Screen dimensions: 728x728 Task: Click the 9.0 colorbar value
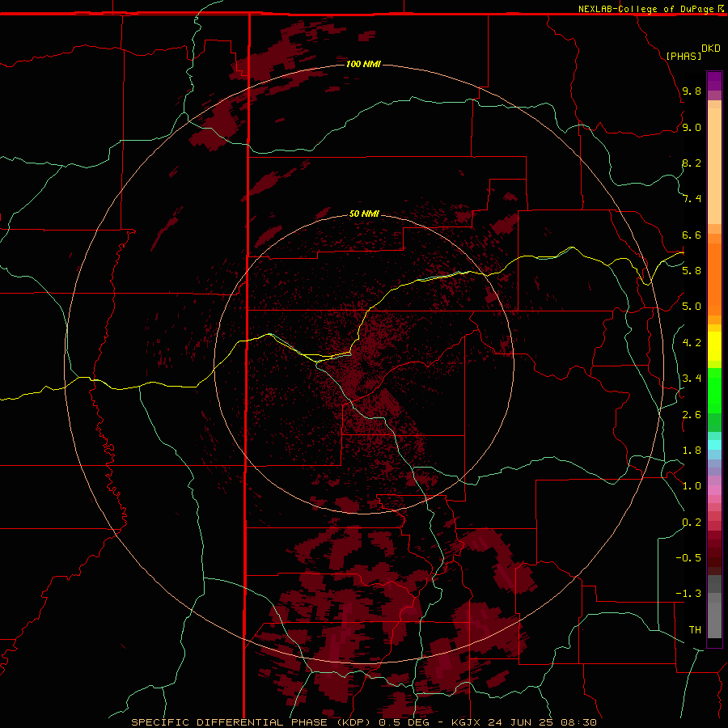coord(692,127)
